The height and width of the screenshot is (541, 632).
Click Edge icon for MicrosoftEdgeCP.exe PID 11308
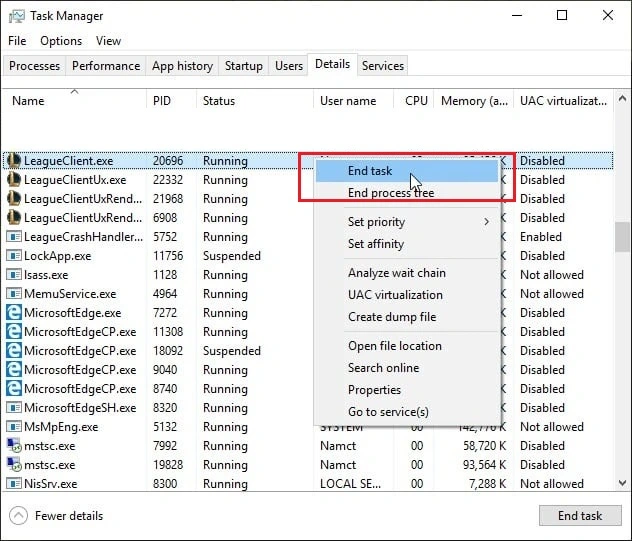(x=14, y=331)
